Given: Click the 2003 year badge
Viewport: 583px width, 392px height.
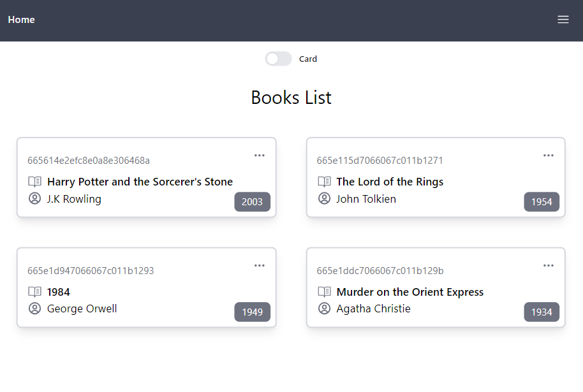Looking at the screenshot, I should click(252, 201).
